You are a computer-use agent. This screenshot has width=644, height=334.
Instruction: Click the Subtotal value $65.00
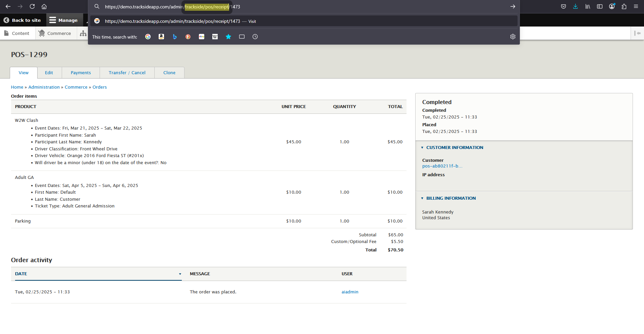[x=395, y=235]
